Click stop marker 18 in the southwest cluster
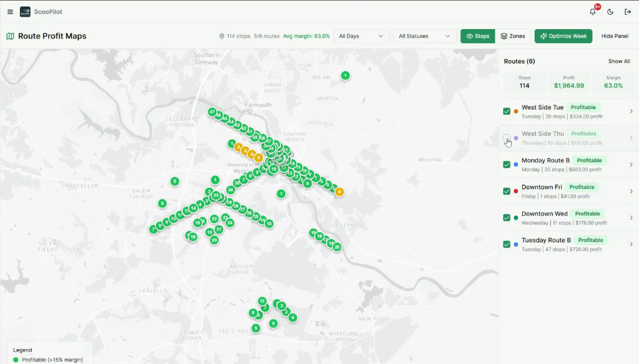 coord(193,237)
